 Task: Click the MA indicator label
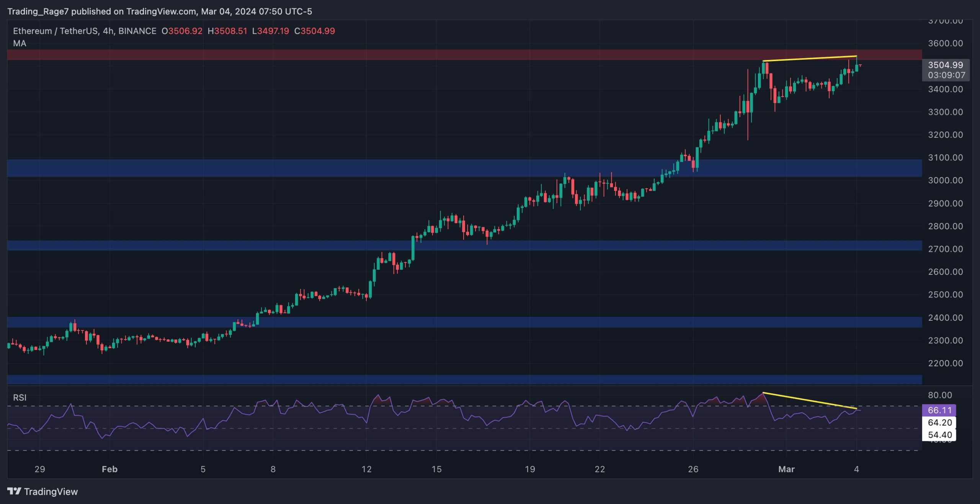20,43
